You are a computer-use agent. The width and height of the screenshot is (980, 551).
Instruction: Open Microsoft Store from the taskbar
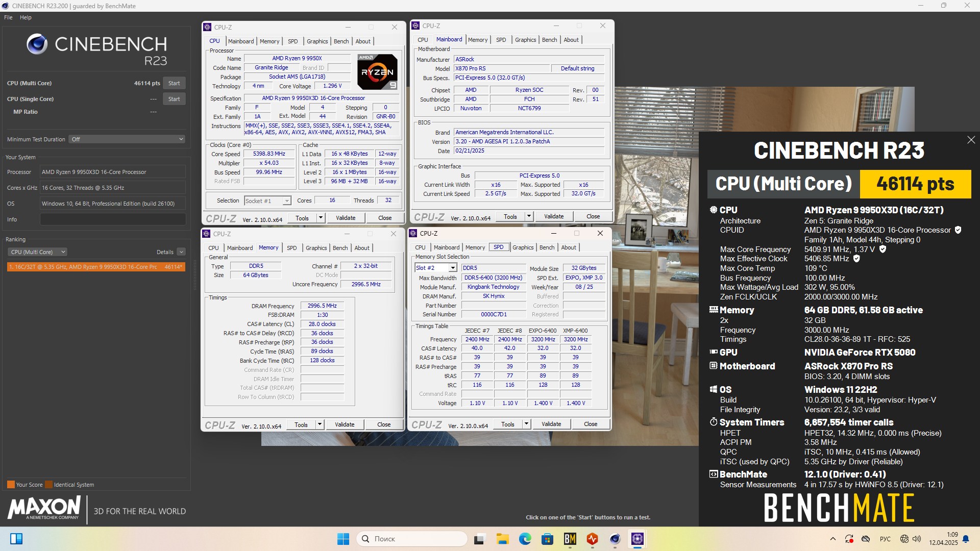click(547, 539)
